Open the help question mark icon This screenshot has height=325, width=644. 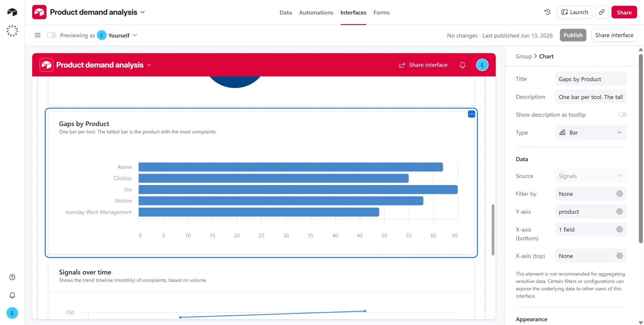coord(12,277)
